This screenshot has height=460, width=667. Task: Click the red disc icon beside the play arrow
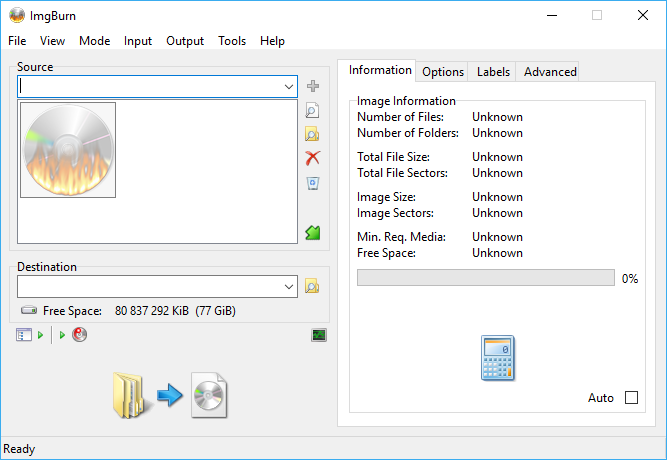tap(80, 335)
